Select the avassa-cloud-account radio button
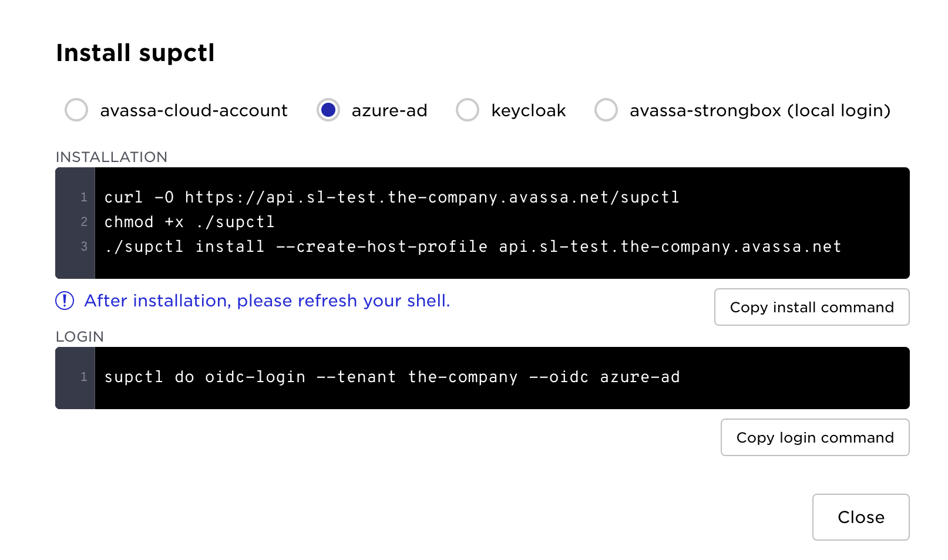Screen dimensions: 948x560 pyautogui.click(x=76, y=110)
